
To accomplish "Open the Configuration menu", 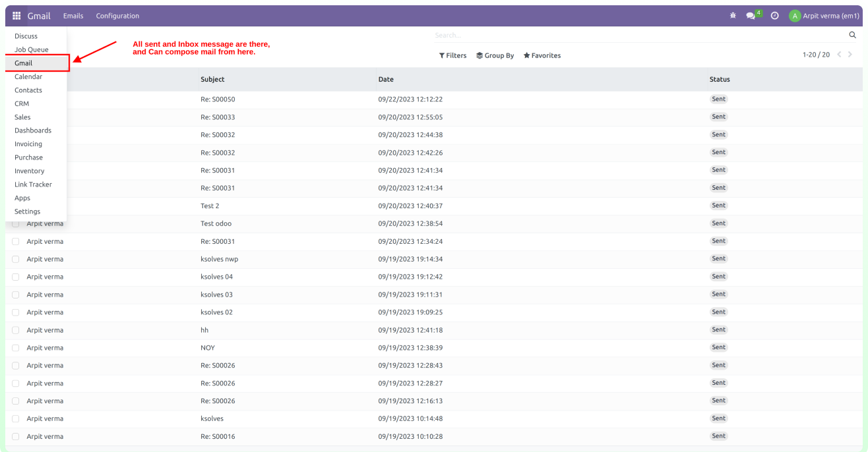I will [117, 16].
